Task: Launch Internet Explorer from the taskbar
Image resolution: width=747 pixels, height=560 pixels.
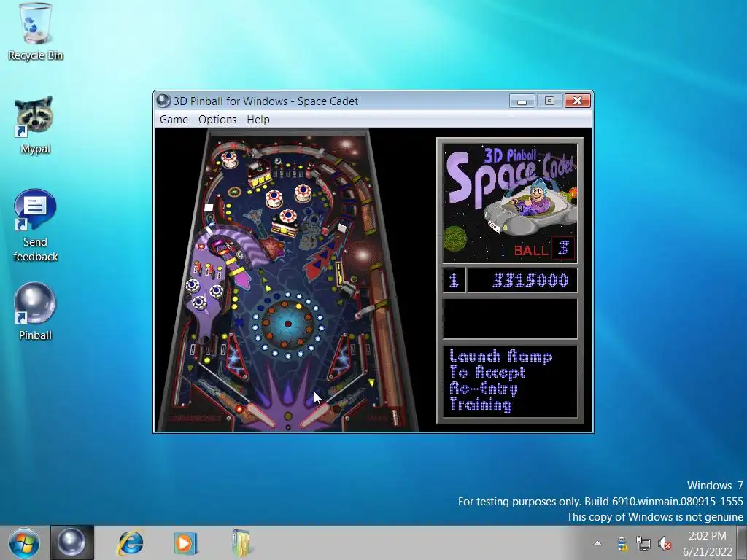Action: [130, 542]
